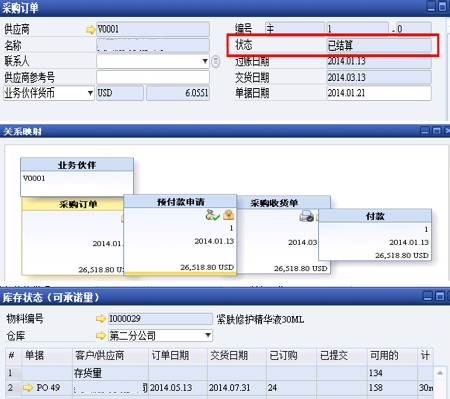
Task: Click the scroll-up arrow of inventory table
Action: click(440, 373)
